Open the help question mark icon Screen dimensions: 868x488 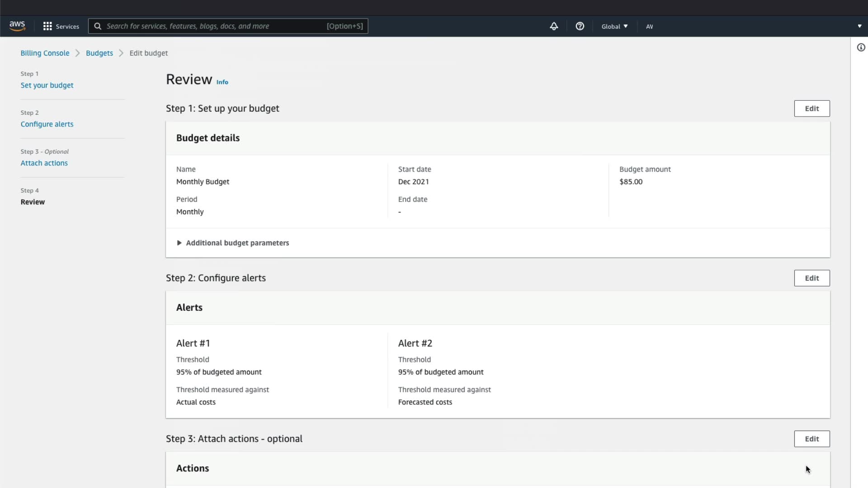coord(580,26)
